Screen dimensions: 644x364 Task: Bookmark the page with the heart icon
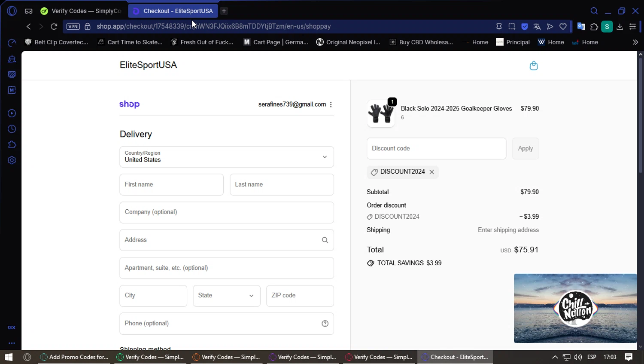tap(563, 27)
